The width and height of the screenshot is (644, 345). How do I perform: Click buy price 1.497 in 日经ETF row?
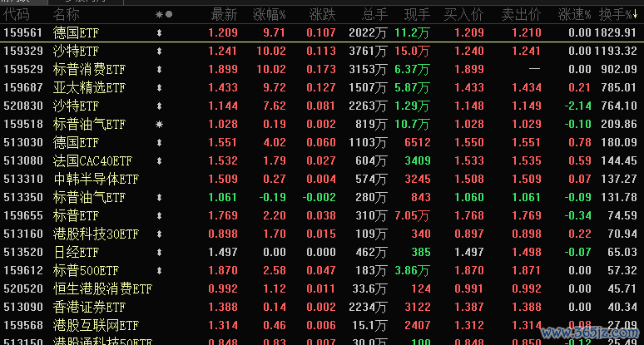pos(469,252)
